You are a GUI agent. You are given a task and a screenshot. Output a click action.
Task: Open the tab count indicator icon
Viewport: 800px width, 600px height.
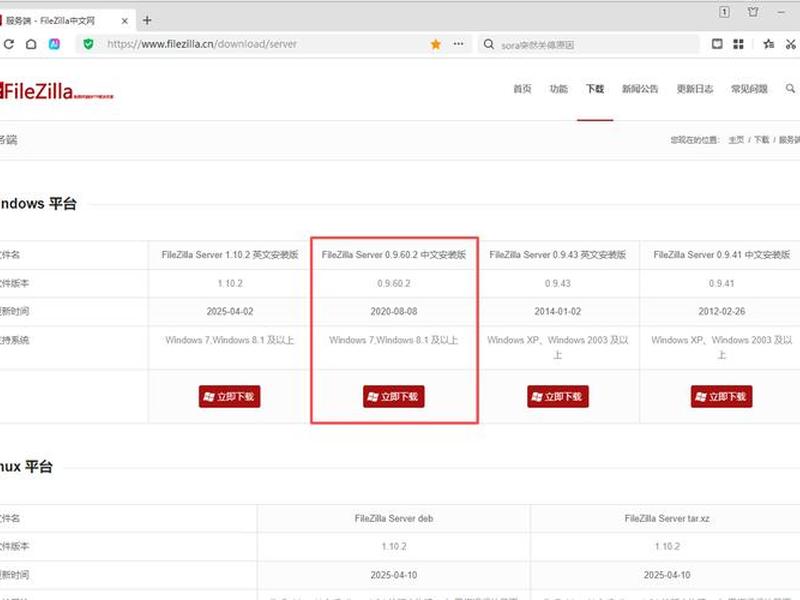[724, 12]
